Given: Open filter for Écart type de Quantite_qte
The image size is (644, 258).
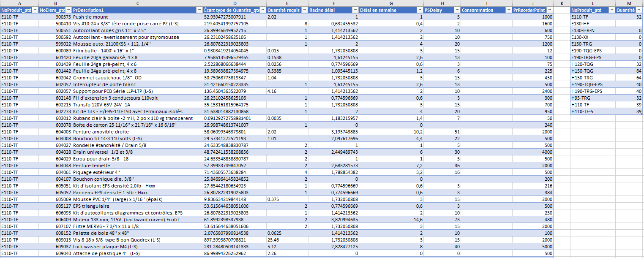Looking at the screenshot, I should coord(263,10).
